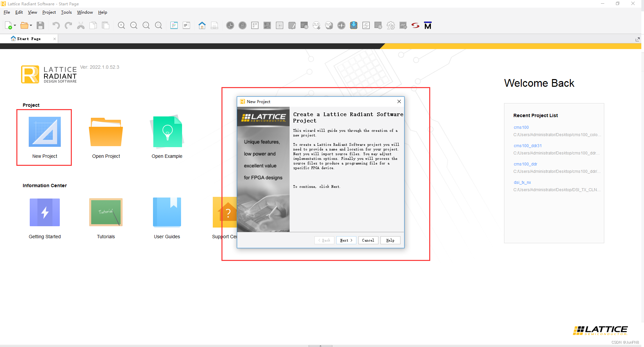Open recent project cms100
The image size is (644, 347).
pos(521,127)
